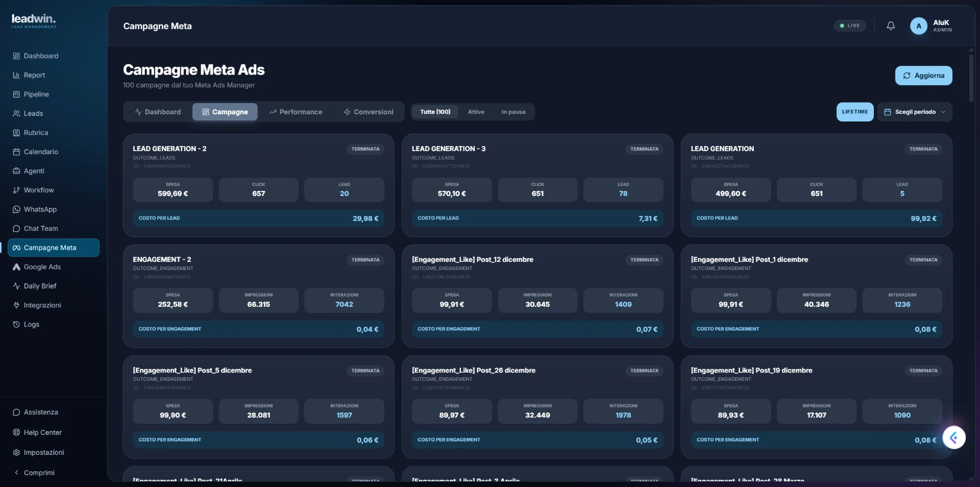The height and width of the screenshot is (487, 980).
Task: Open the Workflow section
Action: 53,190
